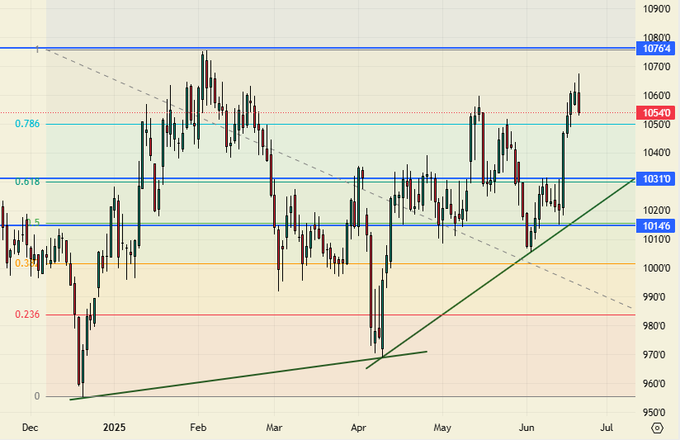This screenshot has height=440, width=680.
Task: Click the Jul label on time axis
Action: 606,426
